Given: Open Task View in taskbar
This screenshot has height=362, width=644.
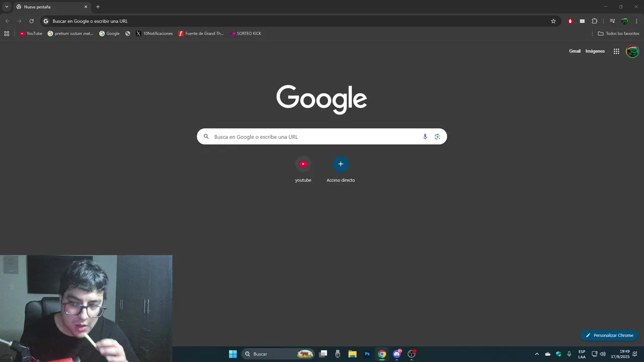Looking at the screenshot, I should pos(324,354).
